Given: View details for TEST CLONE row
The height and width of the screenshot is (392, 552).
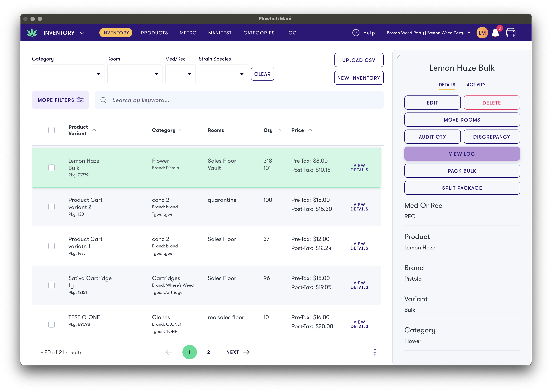Looking at the screenshot, I should pyautogui.click(x=359, y=324).
